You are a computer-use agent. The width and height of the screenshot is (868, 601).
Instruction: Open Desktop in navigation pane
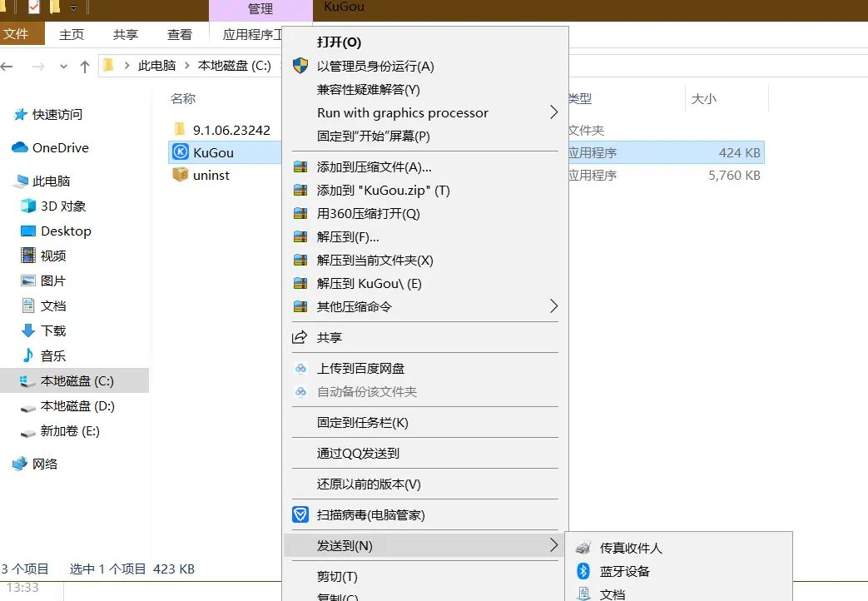point(66,231)
